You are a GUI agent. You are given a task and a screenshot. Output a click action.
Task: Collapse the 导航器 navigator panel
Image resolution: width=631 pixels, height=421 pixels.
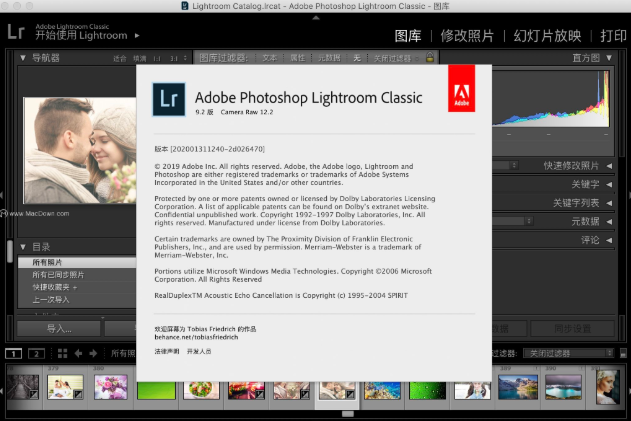point(24,58)
